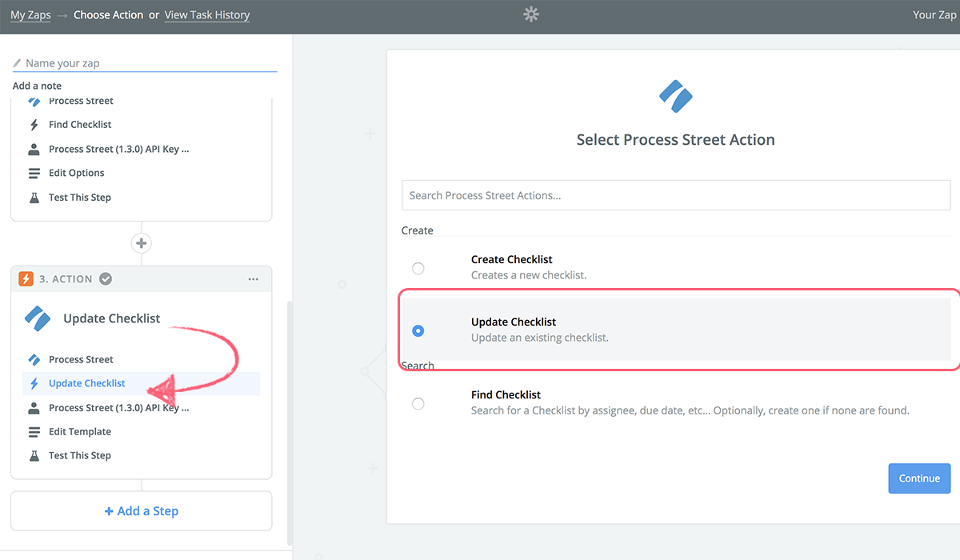The height and width of the screenshot is (560, 960).
Task: Open Test This Step in step 3
Action: point(80,456)
